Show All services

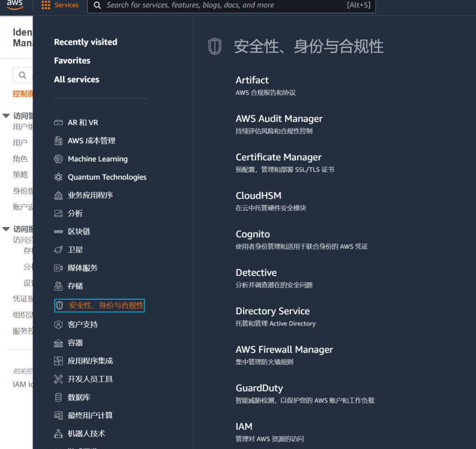76,79
